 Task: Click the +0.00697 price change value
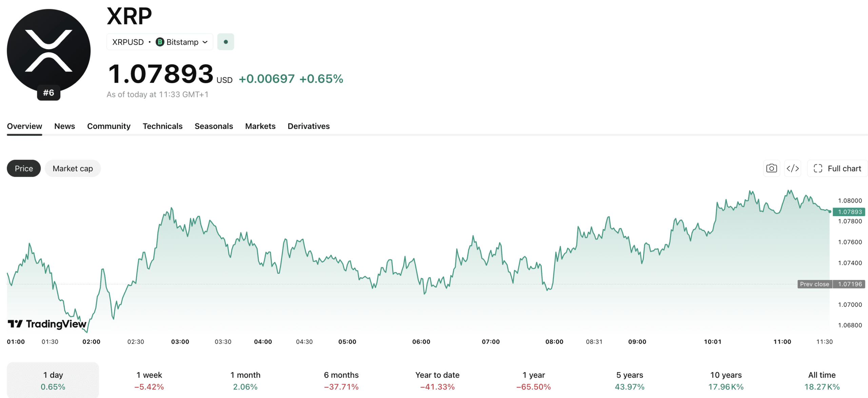267,79
